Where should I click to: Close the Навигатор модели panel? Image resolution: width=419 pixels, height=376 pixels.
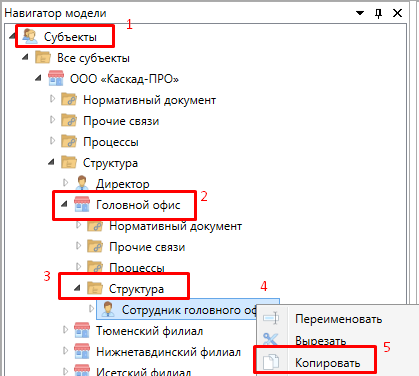tap(397, 13)
